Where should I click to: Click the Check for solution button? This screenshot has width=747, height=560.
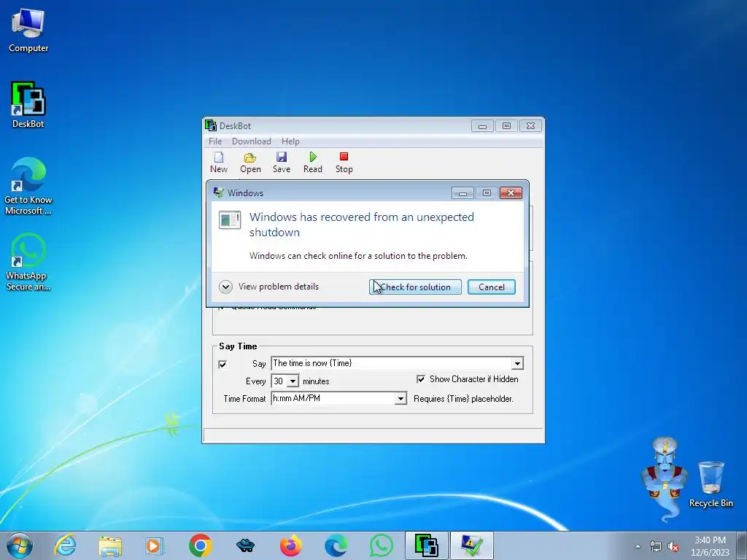point(415,287)
